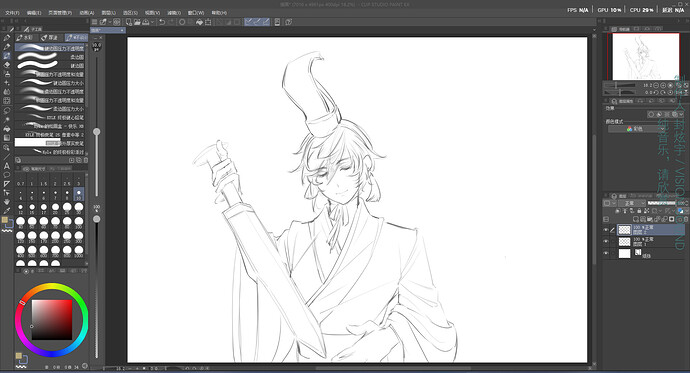
Task: Toggle visibility eye of the paper layer
Action: 606,253
